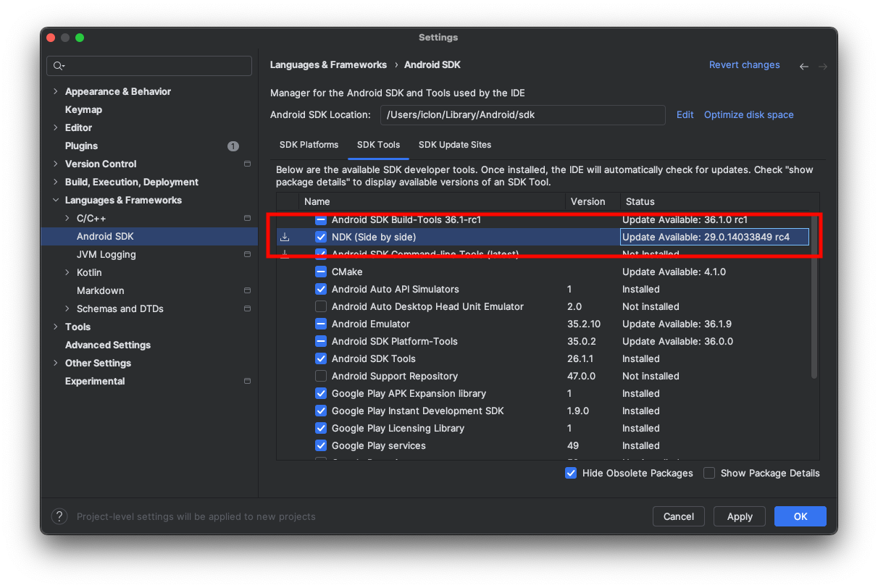Uncheck Google Play services checkbox
The image size is (878, 588).
click(x=321, y=445)
